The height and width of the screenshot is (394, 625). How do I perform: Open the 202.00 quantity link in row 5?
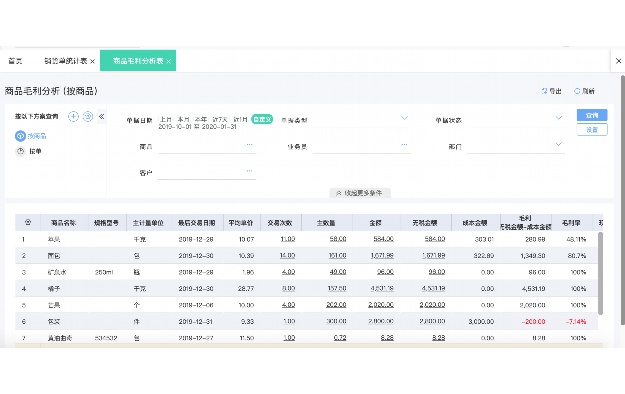(x=336, y=305)
